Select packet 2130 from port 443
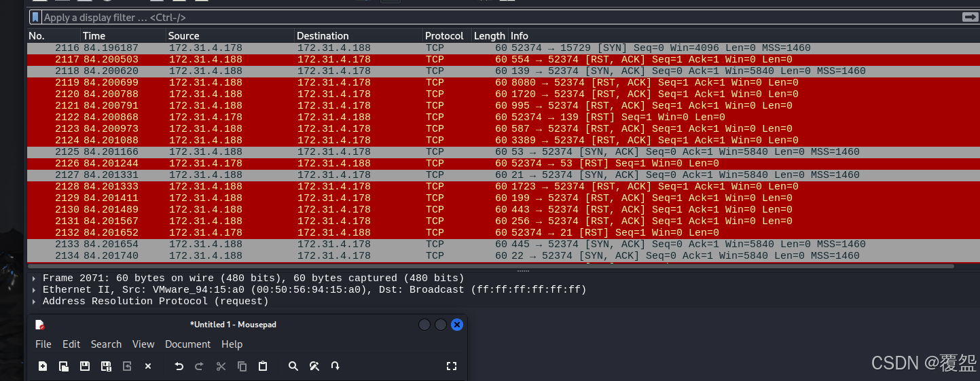Viewport: 980px width, 381px height. pyautogui.click(x=503, y=210)
